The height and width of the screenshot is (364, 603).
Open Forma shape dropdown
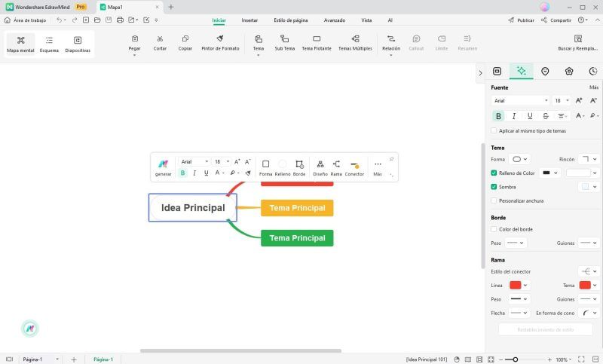(x=519, y=159)
